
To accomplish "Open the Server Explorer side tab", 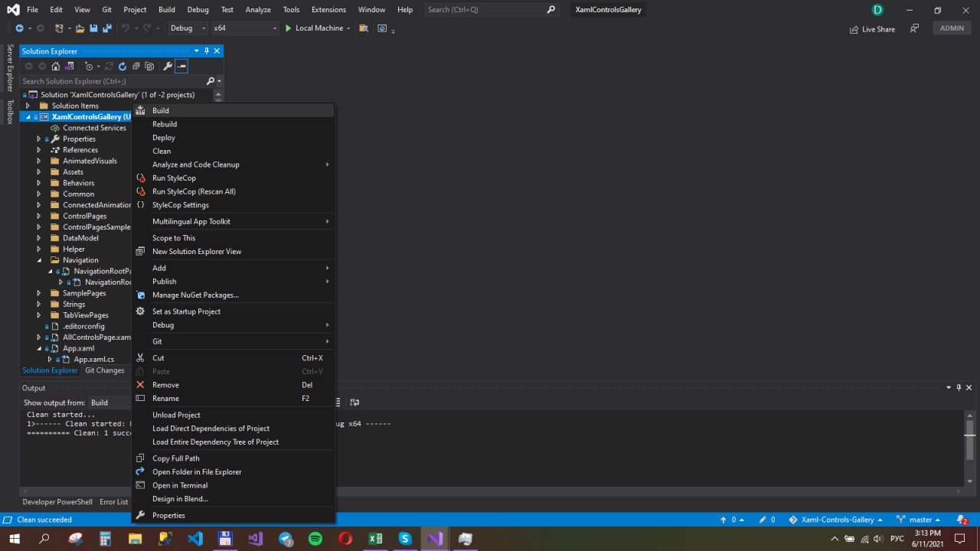I will [10, 67].
